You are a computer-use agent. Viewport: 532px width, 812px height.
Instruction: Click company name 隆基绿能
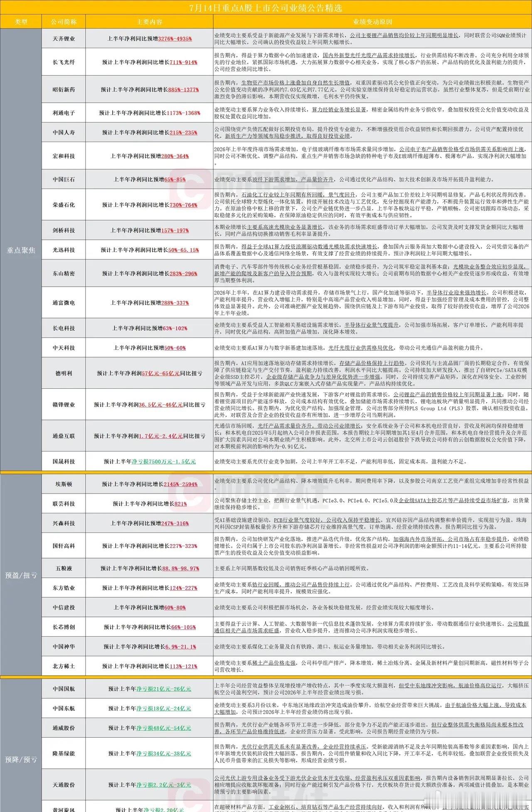(64, 753)
